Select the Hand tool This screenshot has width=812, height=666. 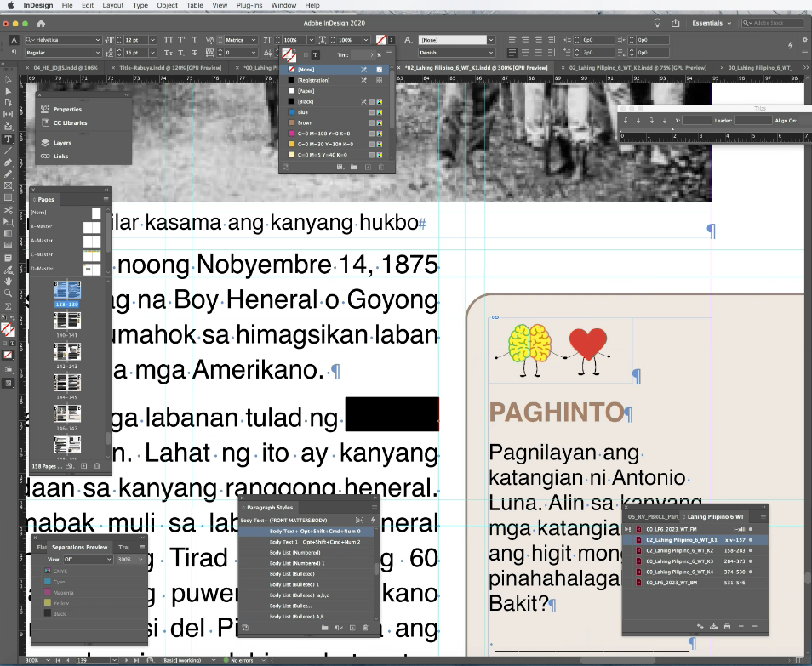(x=9, y=282)
